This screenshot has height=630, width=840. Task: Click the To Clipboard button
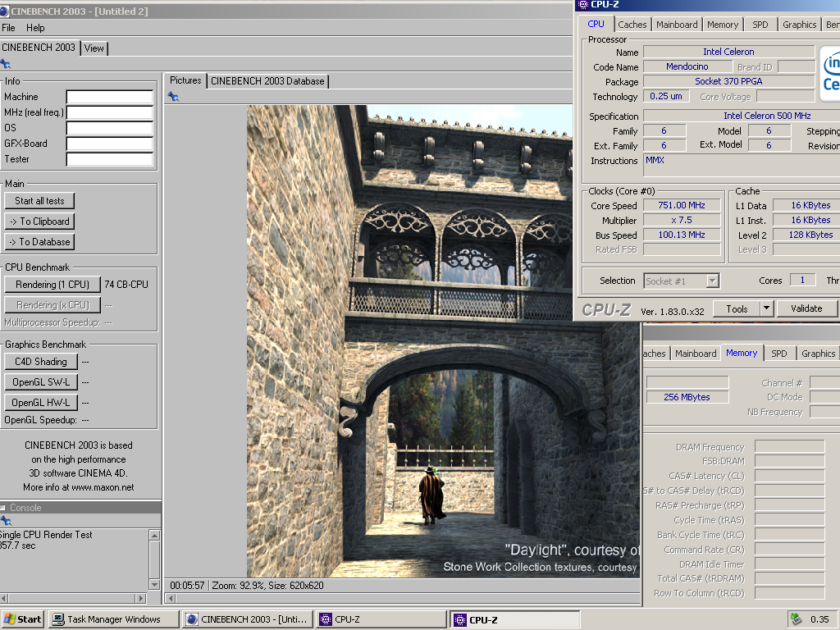click(39, 221)
